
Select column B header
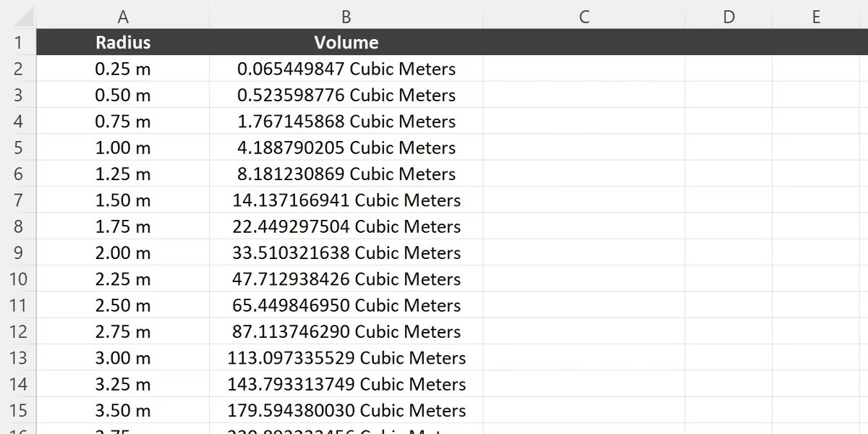click(346, 16)
